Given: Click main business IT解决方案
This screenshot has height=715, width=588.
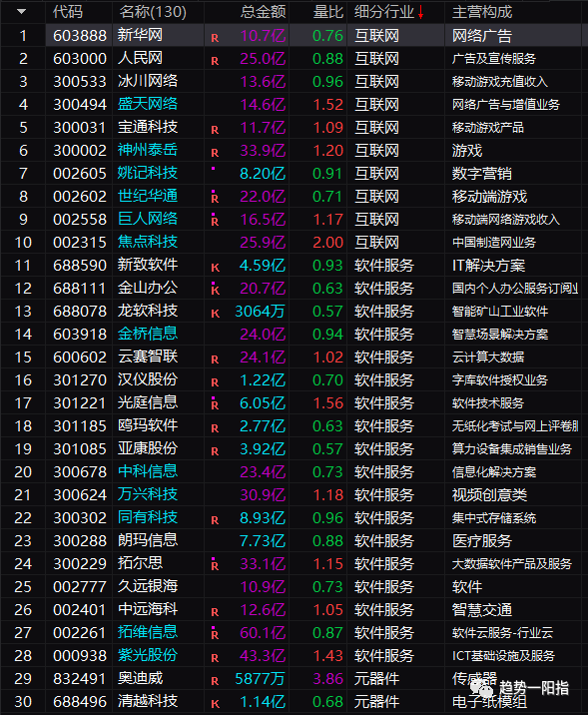Looking at the screenshot, I should 488,265.
